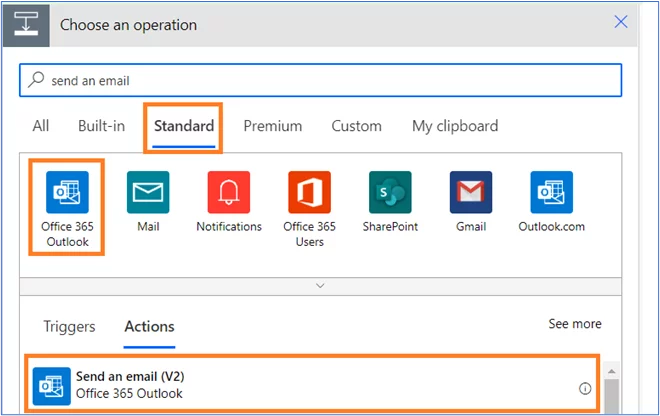Pick the Notifications connector icon
The height and width of the screenshot is (416, 660).
click(229, 192)
